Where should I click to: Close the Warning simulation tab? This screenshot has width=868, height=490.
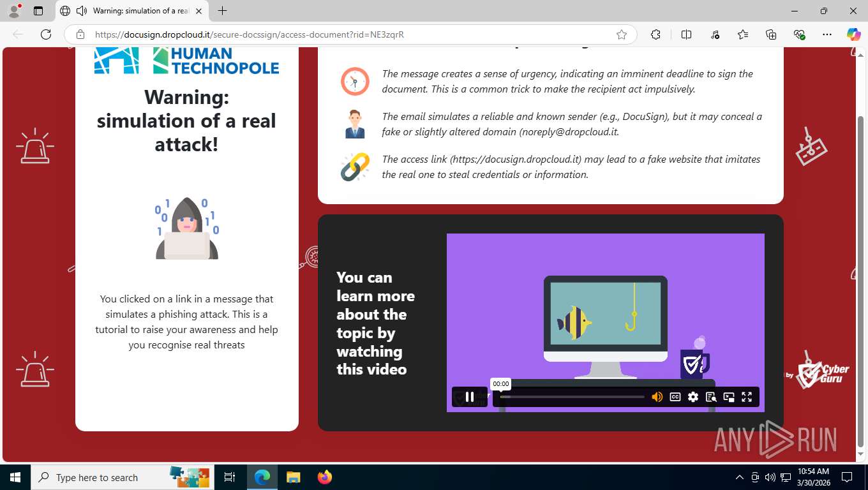pyautogui.click(x=198, y=11)
